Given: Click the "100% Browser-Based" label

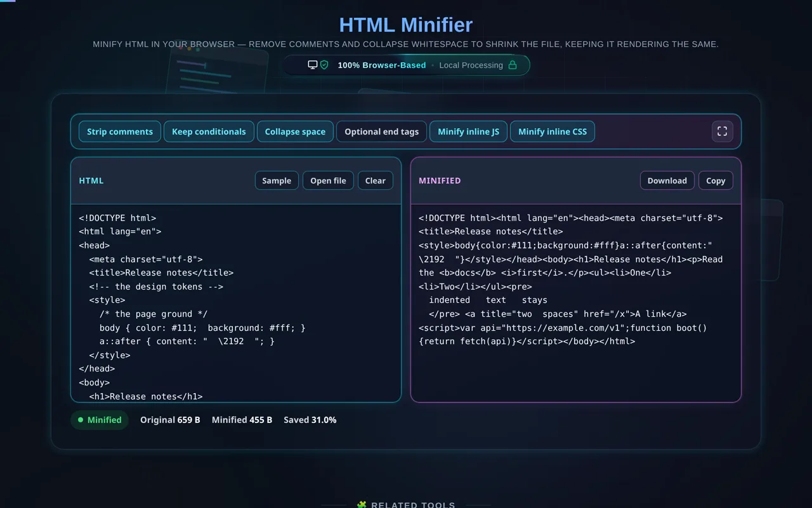Looking at the screenshot, I should 382,65.
